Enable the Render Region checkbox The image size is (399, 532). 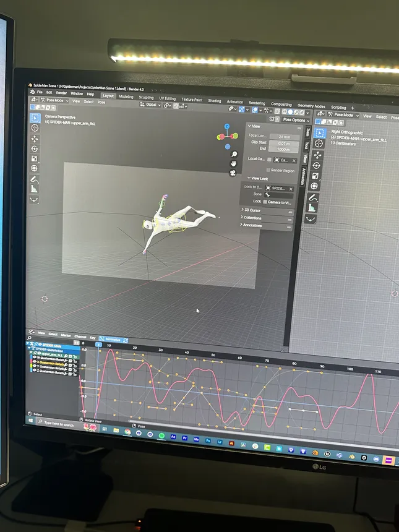point(268,170)
